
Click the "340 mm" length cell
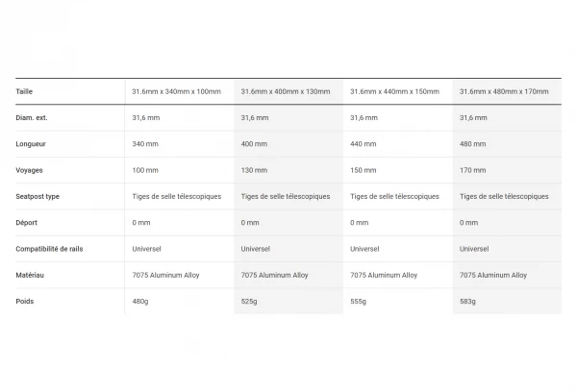pyautogui.click(x=145, y=144)
